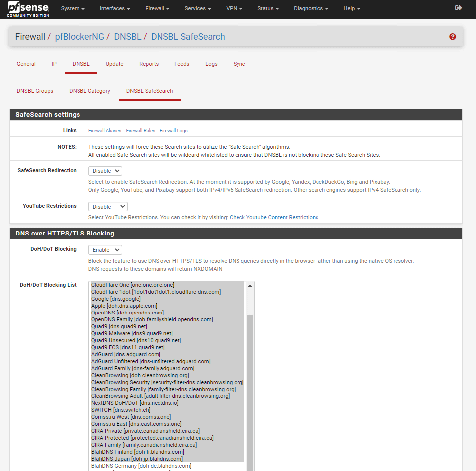Screen dimensions: 476x471
Task: Expand the Diagnostics menu
Action: click(x=311, y=9)
